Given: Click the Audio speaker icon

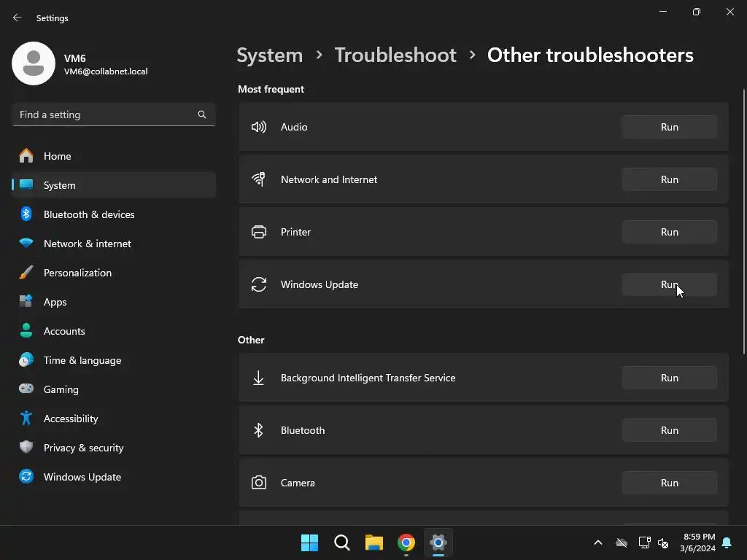Looking at the screenshot, I should pos(259,127).
